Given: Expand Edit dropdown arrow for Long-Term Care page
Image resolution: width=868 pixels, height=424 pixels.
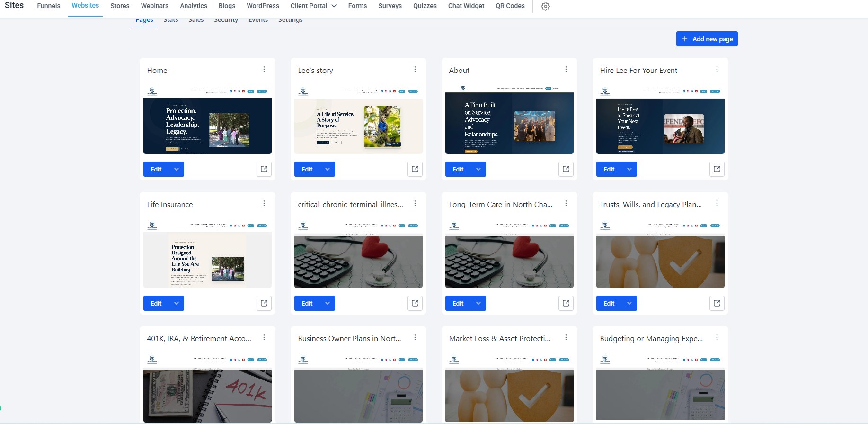Looking at the screenshot, I should (x=478, y=303).
